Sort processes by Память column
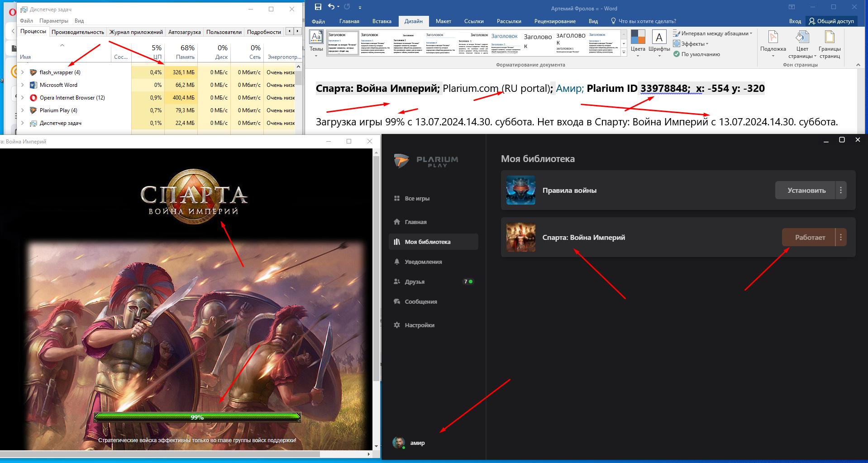This screenshot has width=868, height=463. tap(181, 52)
